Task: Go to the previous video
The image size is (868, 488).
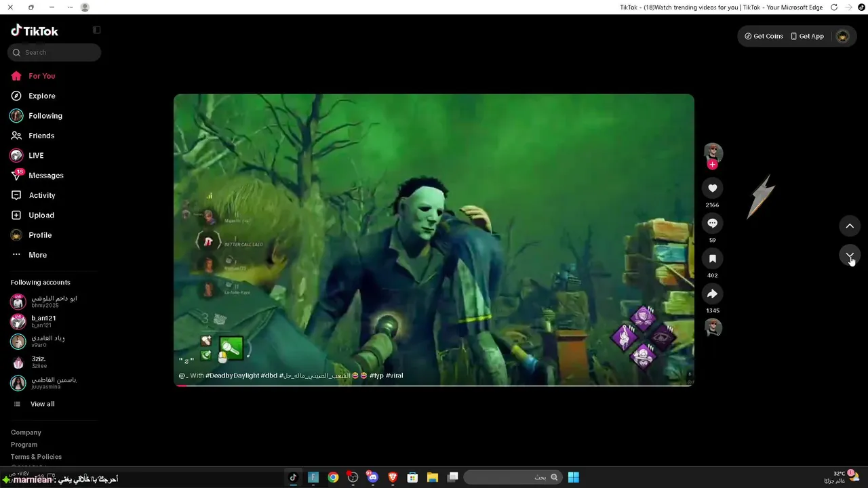Action: (850, 226)
